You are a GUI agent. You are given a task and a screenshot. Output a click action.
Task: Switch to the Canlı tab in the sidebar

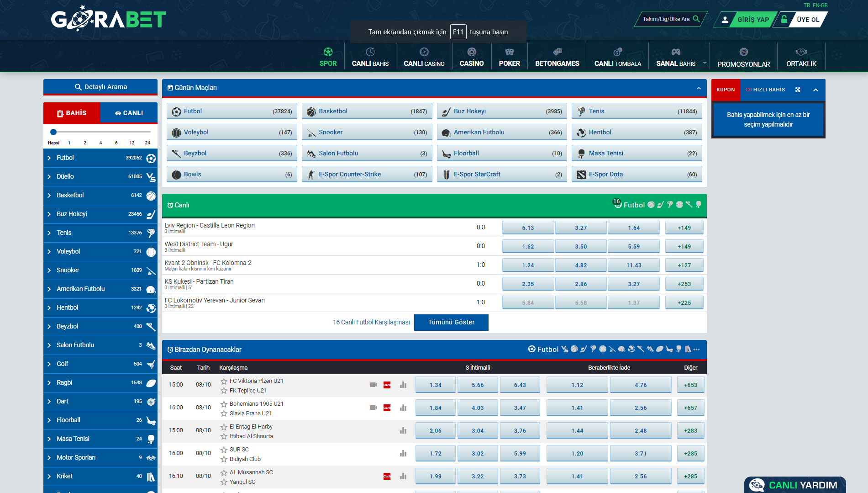tap(129, 113)
